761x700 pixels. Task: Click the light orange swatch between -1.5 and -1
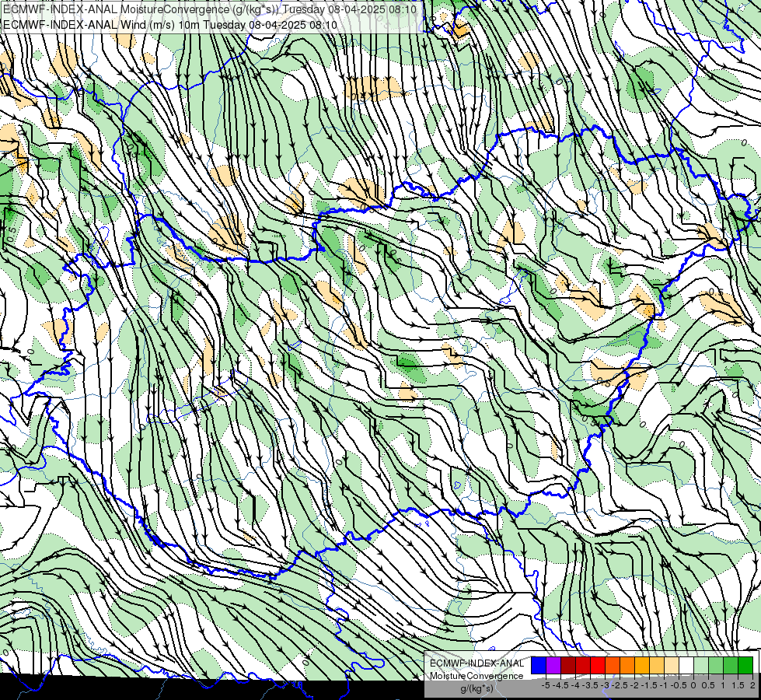click(657, 666)
